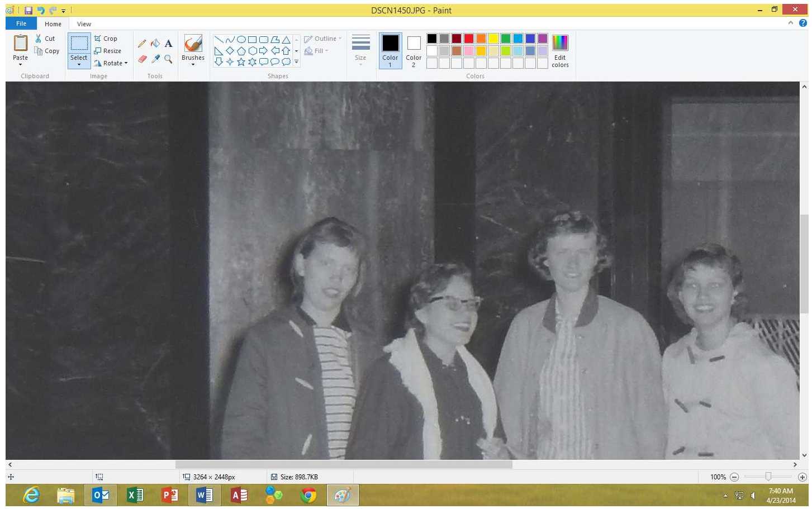Image resolution: width=812 pixels, height=509 pixels.
Task: Click the Paste clipboard icon
Action: click(20, 44)
